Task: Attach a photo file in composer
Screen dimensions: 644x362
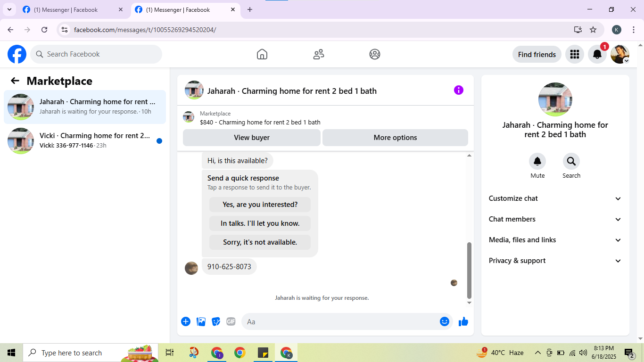Action: click(x=201, y=321)
